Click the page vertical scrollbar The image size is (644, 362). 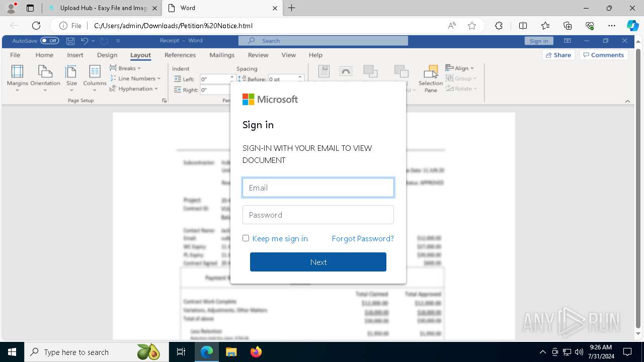pos(638,189)
